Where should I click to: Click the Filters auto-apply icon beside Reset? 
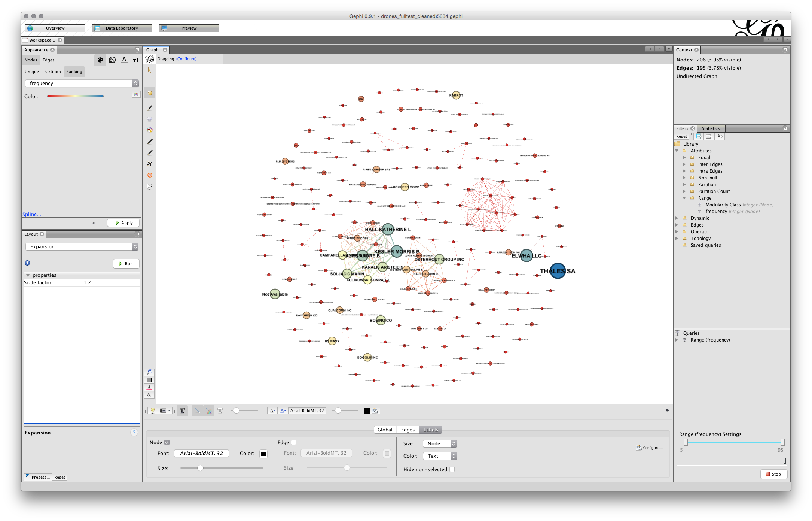pyautogui.click(x=698, y=136)
